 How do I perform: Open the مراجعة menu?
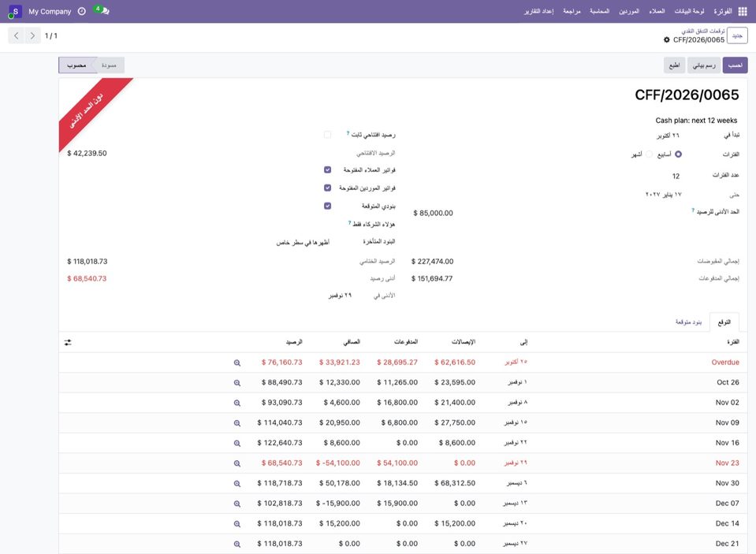pos(572,11)
